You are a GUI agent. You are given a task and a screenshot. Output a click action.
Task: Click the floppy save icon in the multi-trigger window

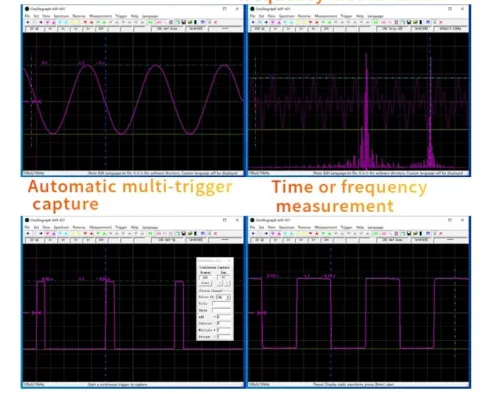tap(183, 233)
